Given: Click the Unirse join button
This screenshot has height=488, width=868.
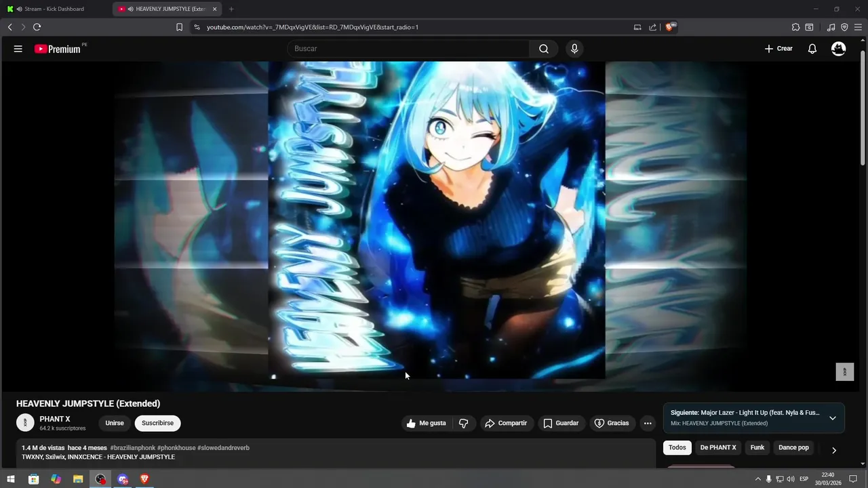Looking at the screenshot, I should tap(115, 423).
